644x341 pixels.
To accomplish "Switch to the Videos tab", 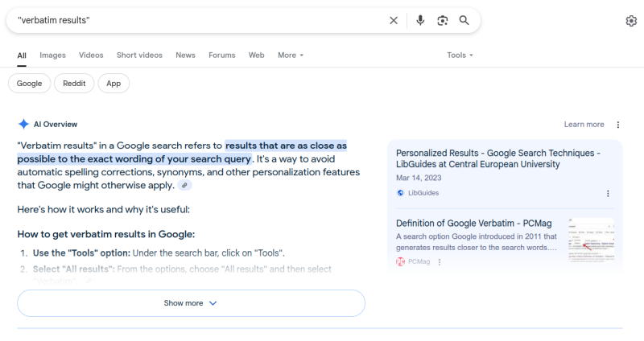I will 91,55.
